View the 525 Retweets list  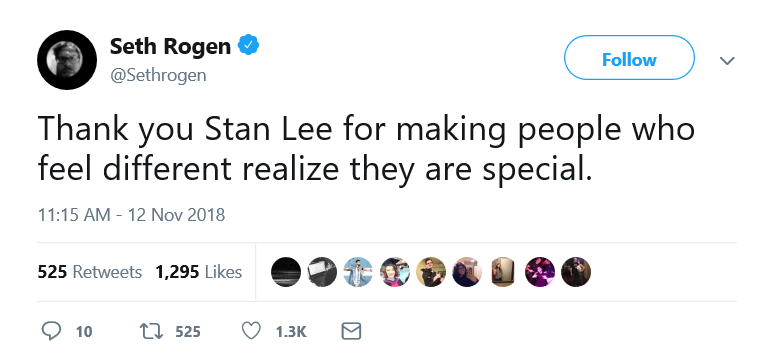(x=90, y=272)
